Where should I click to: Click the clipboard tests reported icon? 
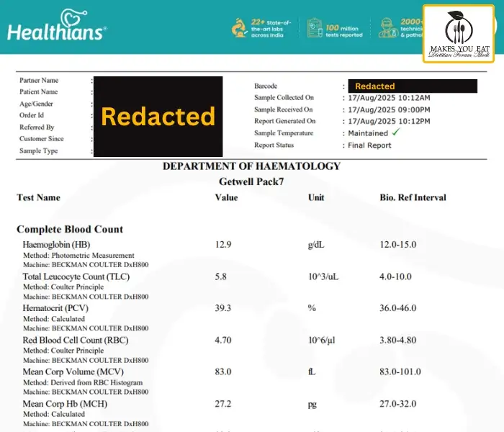(x=315, y=28)
